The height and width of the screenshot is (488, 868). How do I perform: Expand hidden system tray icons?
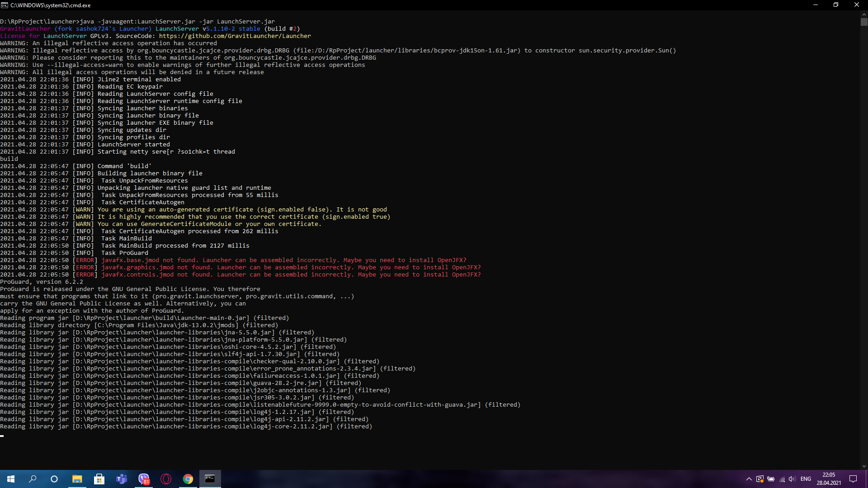point(749,480)
